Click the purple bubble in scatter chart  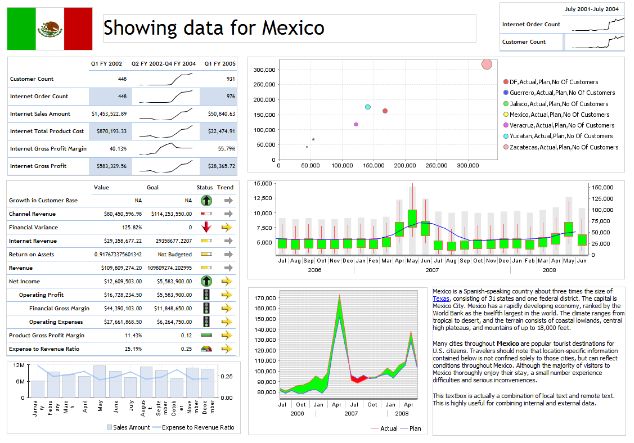coord(356,124)
